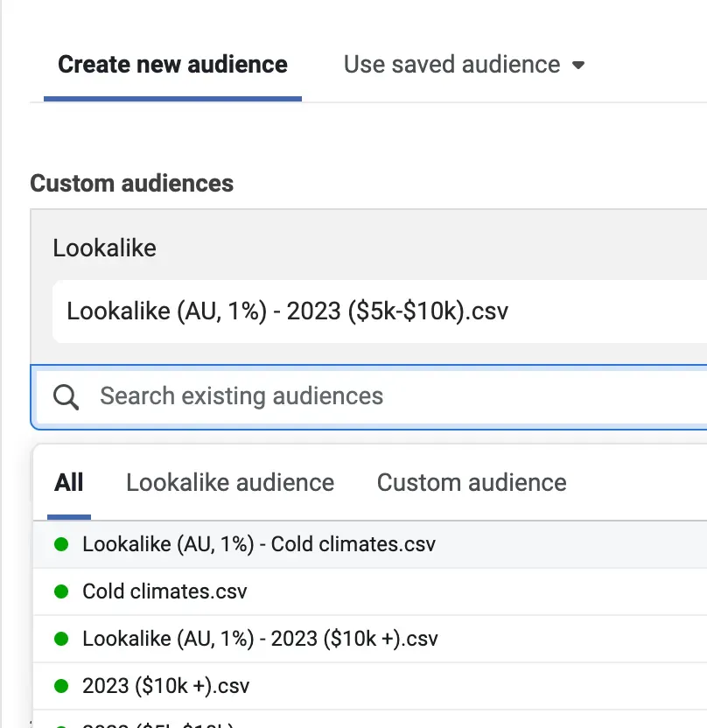Switch to the Custom audience tab
Viewport: 707px width, 728px height.
(x=472, y=482)
